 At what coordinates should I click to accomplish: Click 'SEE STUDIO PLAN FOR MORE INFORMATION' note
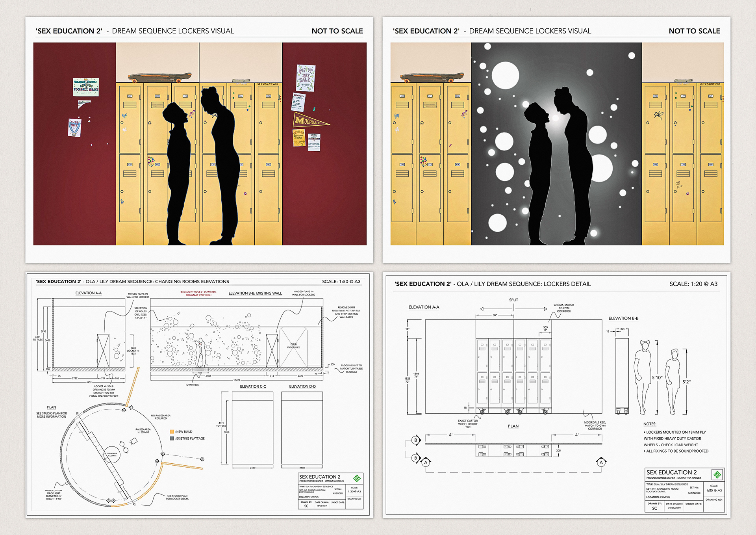point(52,415)
